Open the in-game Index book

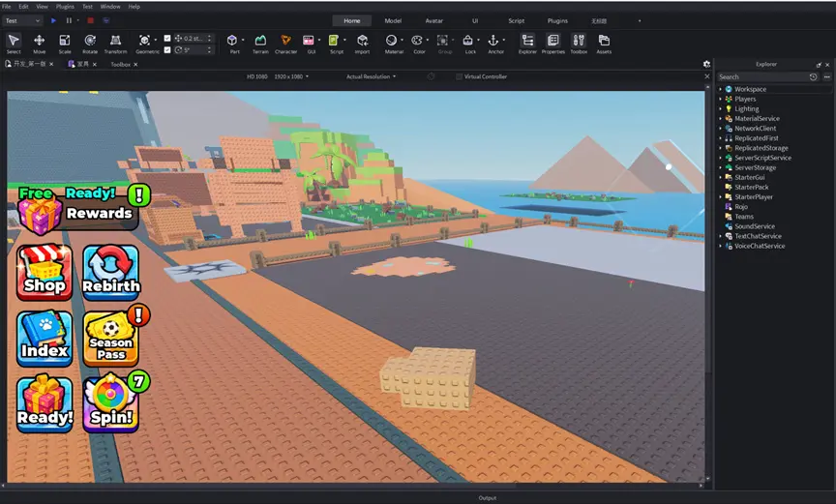45,338
